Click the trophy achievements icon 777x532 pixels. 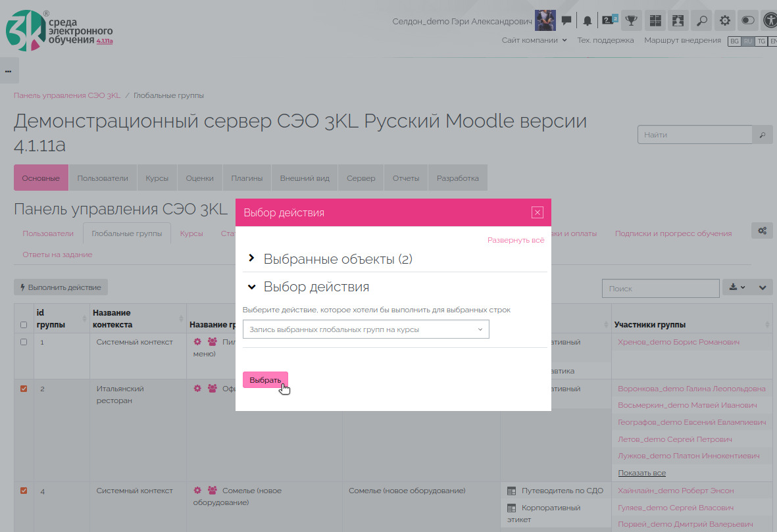click(x=631, y=21)
